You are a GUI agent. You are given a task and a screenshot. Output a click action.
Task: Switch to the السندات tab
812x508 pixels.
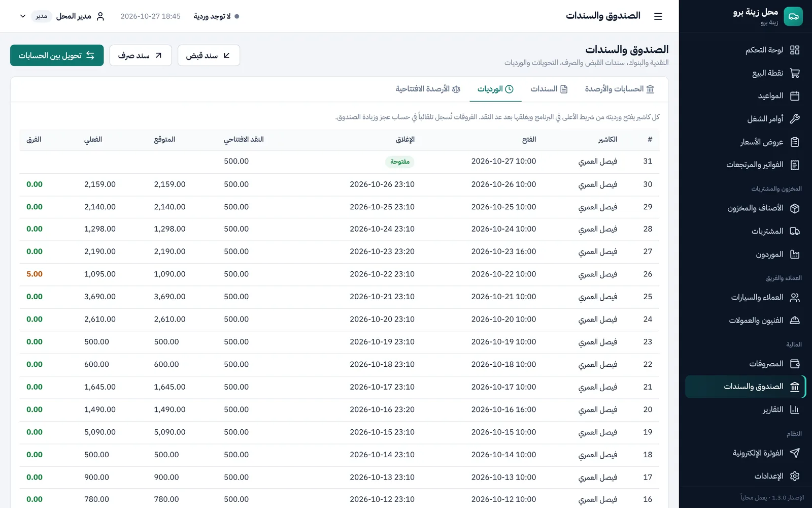click(549, 89)
